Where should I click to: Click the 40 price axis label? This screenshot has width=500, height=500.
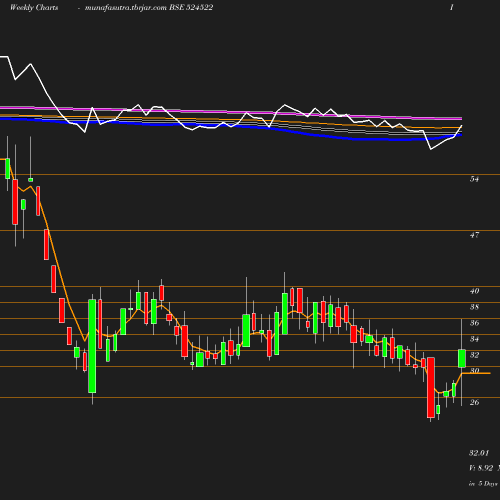[474, 291]
